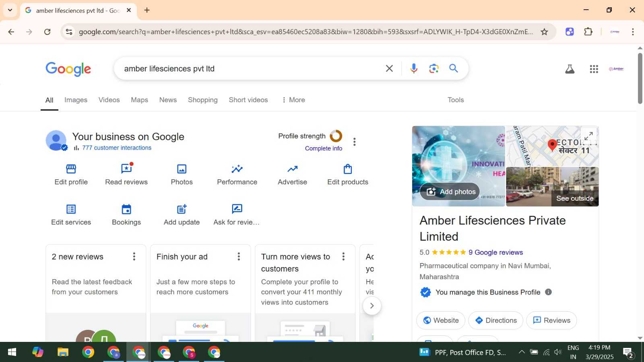This screenshot has width=644, height=362.
Task: Open See outside street view thumbnail
Action: point(552,187)
